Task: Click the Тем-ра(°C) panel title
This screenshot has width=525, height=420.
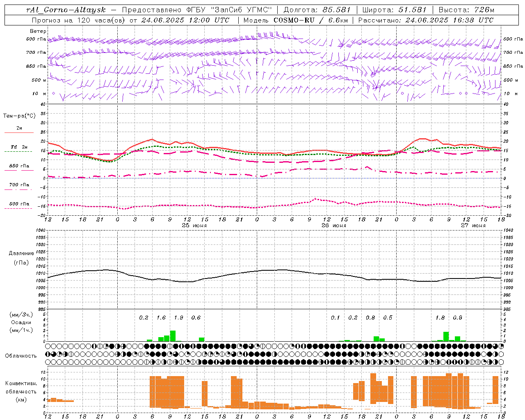Action: tap(19, 116)
